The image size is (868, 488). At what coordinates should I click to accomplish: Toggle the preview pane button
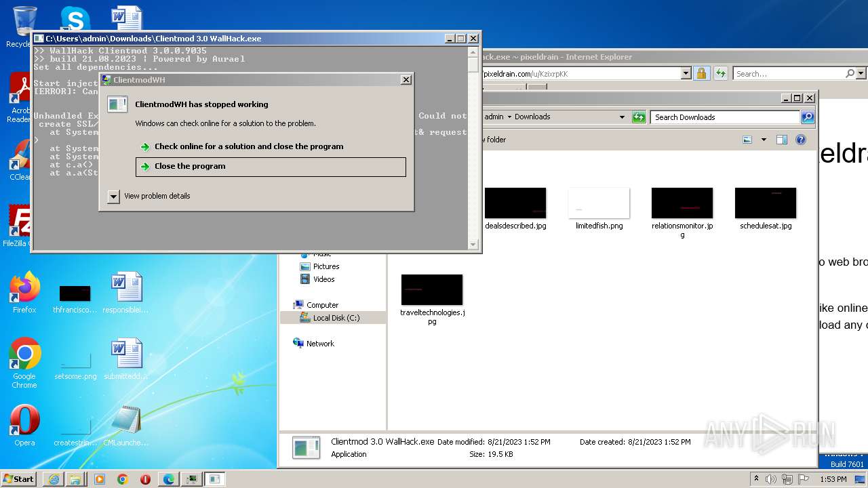pos(782,140)
